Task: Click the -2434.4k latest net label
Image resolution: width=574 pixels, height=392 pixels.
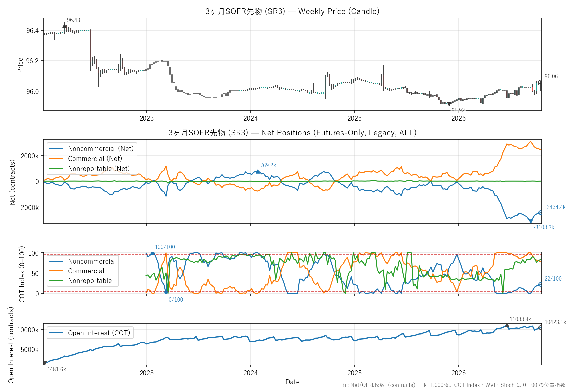Action: click(555, 207)
